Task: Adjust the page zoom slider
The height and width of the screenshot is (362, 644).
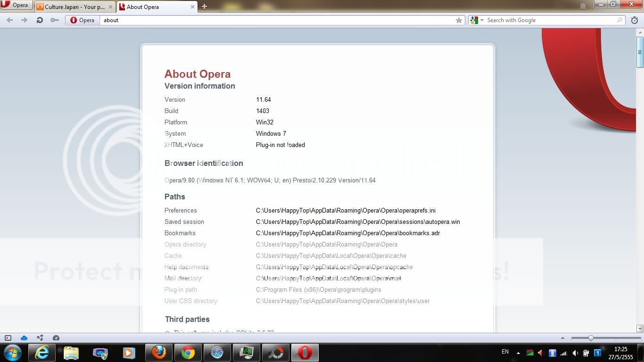Action: point(591,338)
